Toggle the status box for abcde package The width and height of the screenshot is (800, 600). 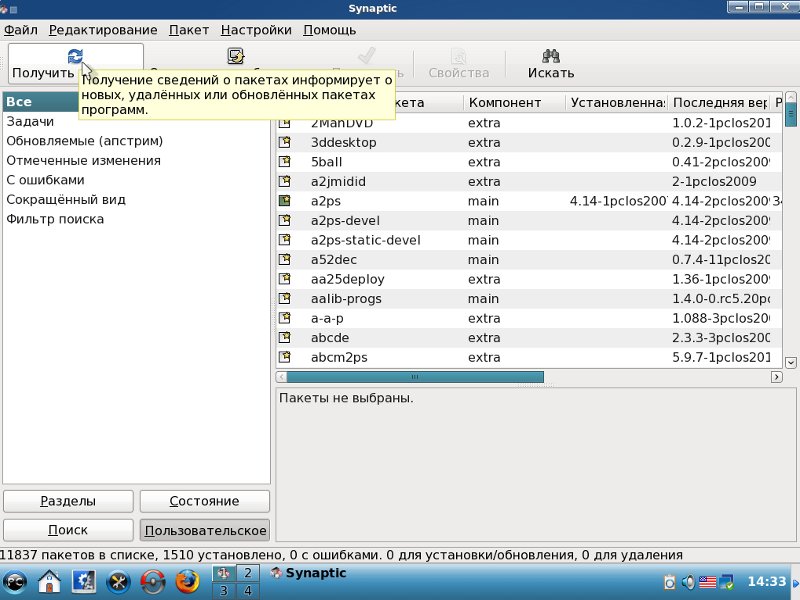[x=285, y=338]
